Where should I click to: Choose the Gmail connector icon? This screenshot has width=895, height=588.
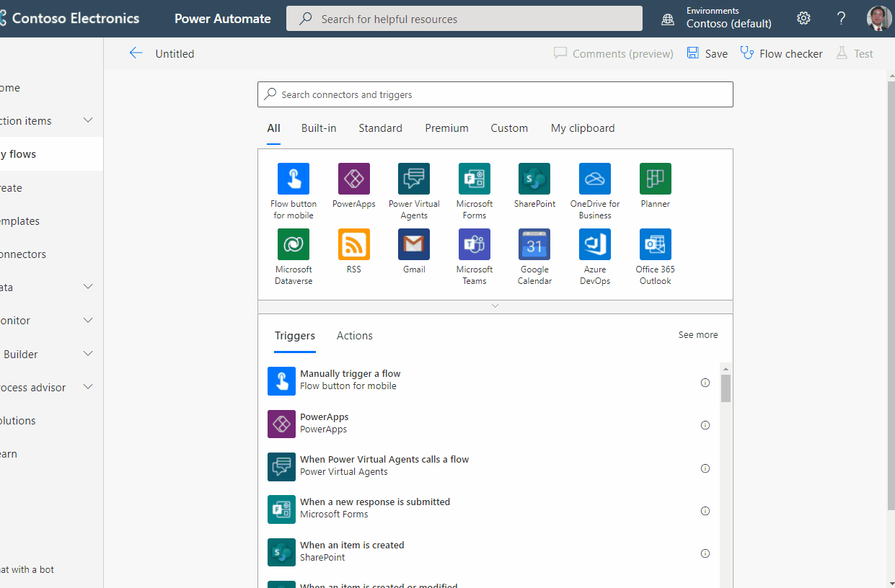click(x=414, y=244)
